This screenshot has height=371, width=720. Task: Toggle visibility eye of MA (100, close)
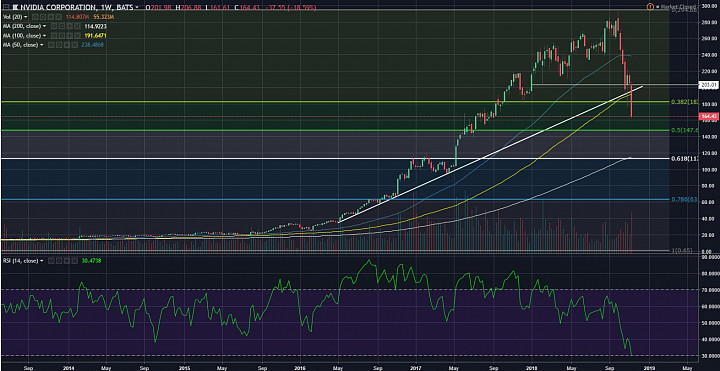(x=54, y=36)
